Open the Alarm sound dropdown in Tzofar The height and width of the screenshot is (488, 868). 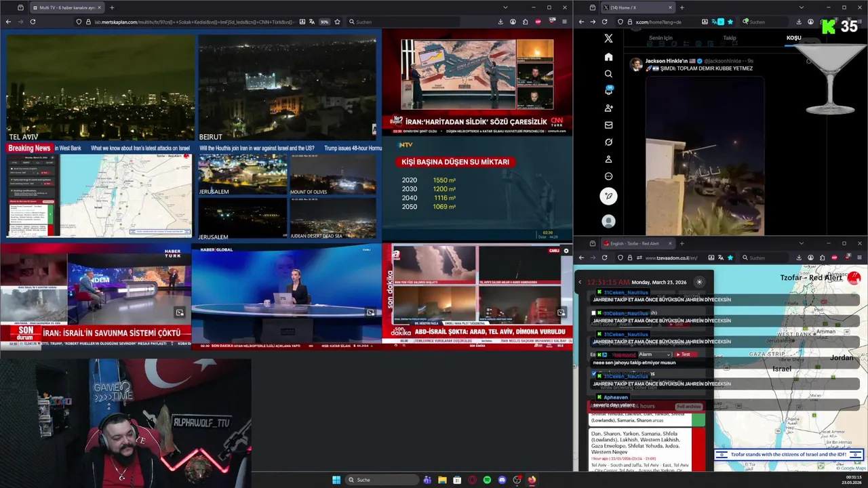point(654,354)
